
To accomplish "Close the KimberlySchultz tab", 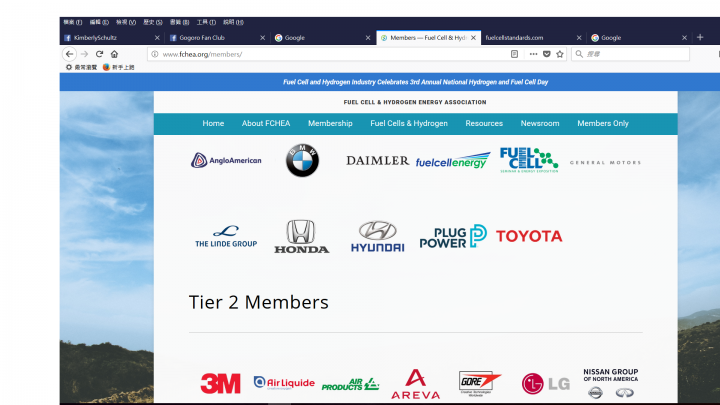I will (157, 38).
